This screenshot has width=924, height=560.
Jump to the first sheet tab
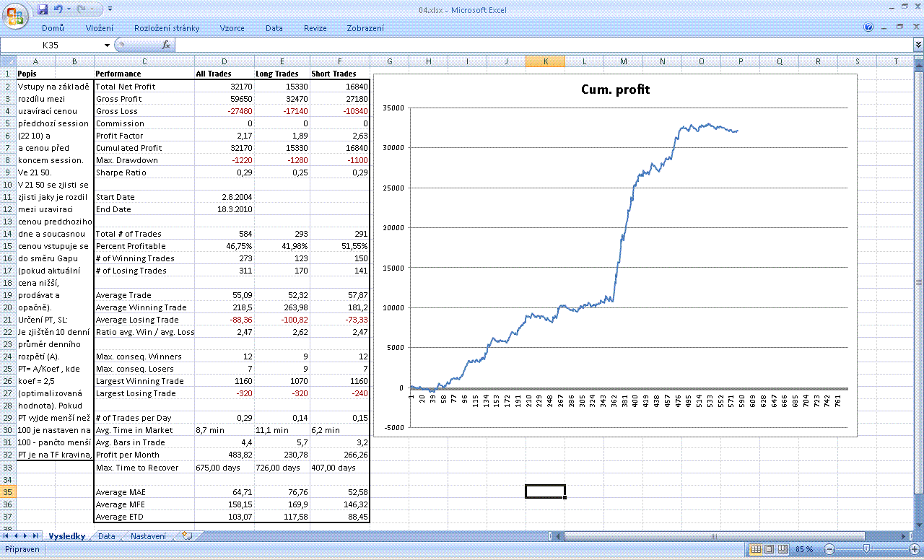click(6, 536)
